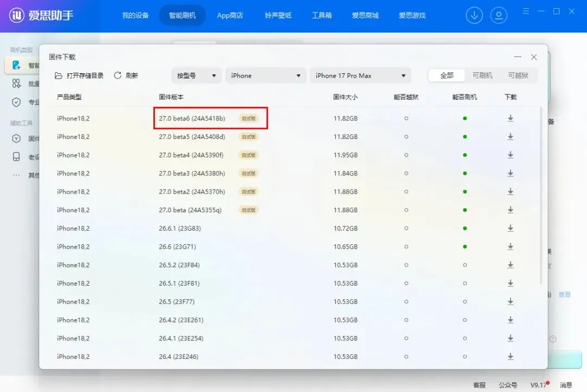Screen dimensions: 587x392
Task: Download firmware 26.5.2 (23F84)
Action: [x=510, y=265]
